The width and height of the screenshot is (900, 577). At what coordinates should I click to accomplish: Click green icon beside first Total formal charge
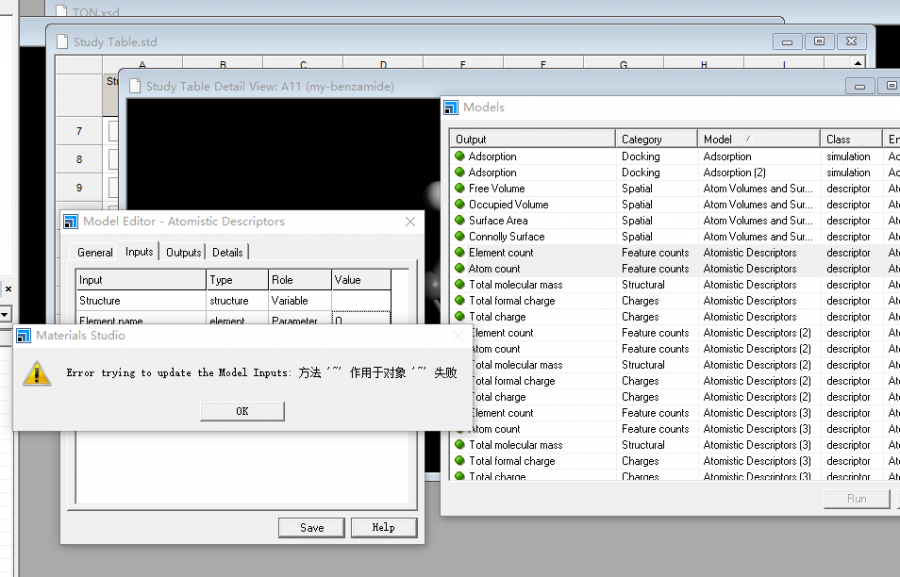[460, 300]
